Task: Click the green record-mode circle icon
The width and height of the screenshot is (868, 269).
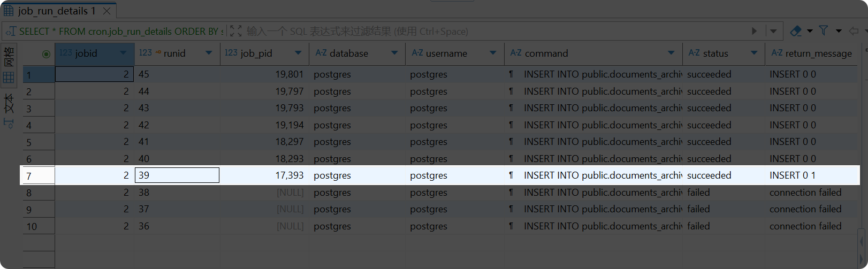Action: (46, 53)
